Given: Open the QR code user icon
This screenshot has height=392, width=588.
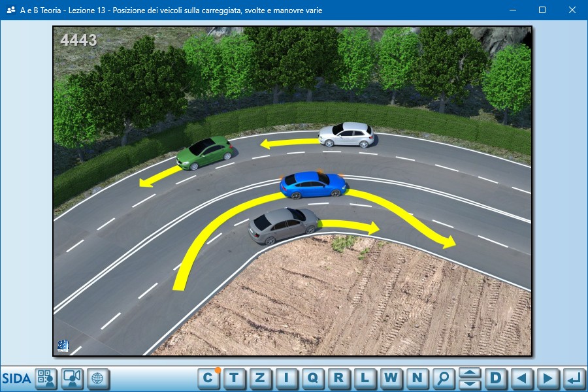Looking at the screenshot, I should click(46, 378).
